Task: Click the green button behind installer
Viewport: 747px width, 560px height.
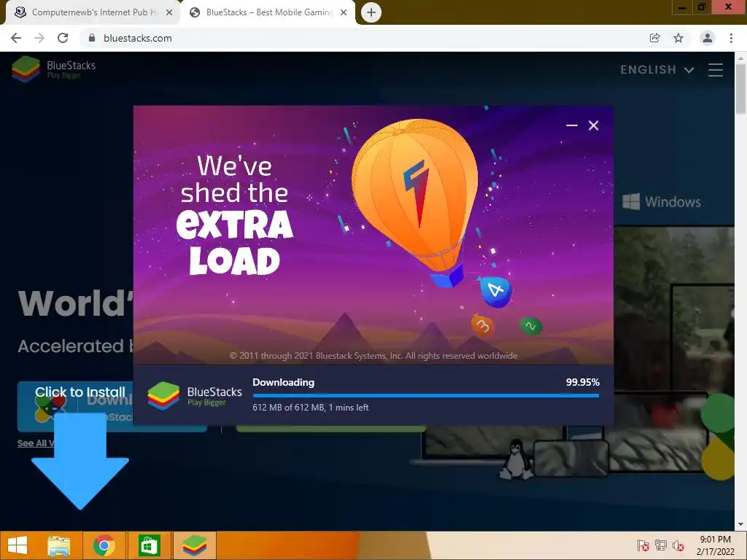Action: 330,429
